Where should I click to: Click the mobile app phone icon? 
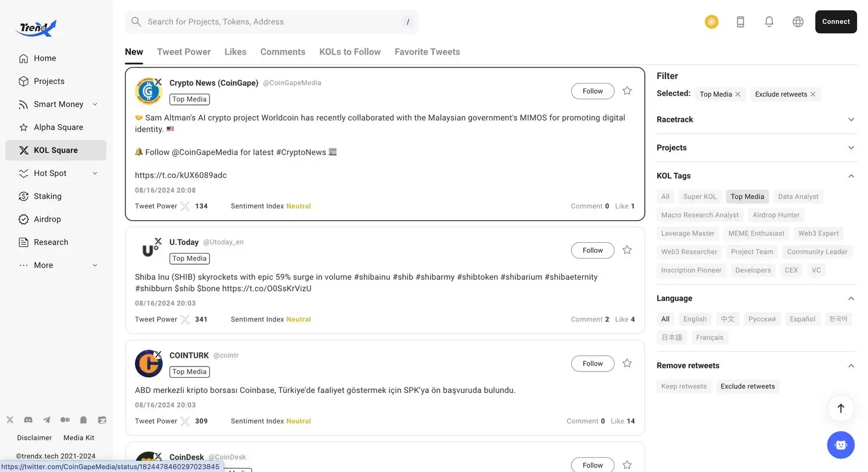[x=740, y=22]
